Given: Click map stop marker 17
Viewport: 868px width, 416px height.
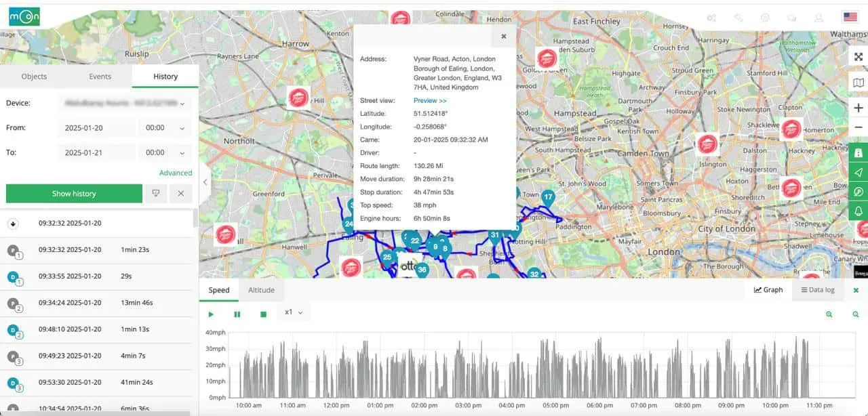Looking at the screenshot, I should coord(548,199).
